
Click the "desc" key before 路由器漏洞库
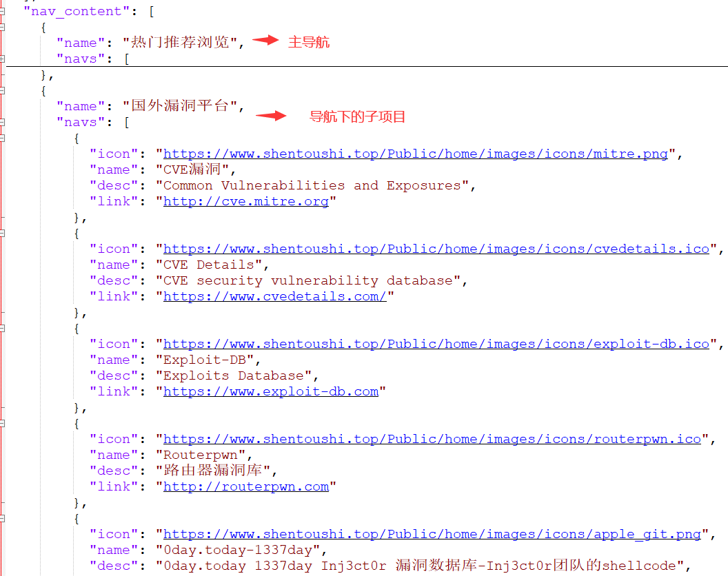click(114, 471)
